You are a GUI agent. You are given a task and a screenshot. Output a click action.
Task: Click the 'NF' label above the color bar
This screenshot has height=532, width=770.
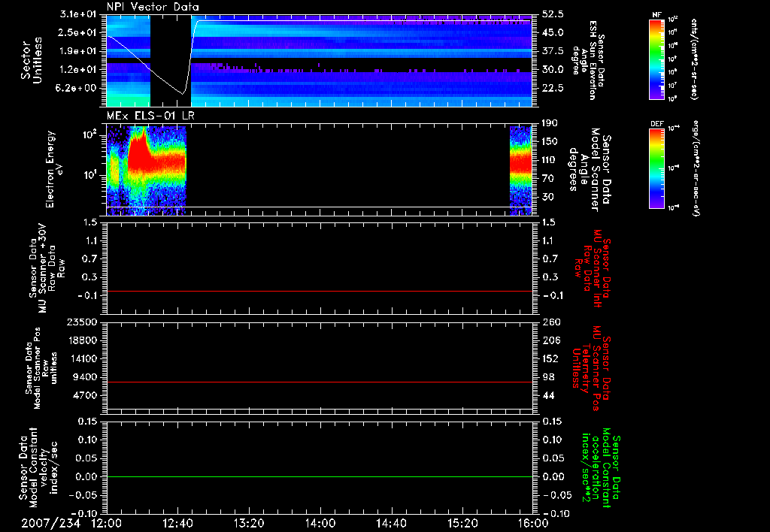point(657,15)
